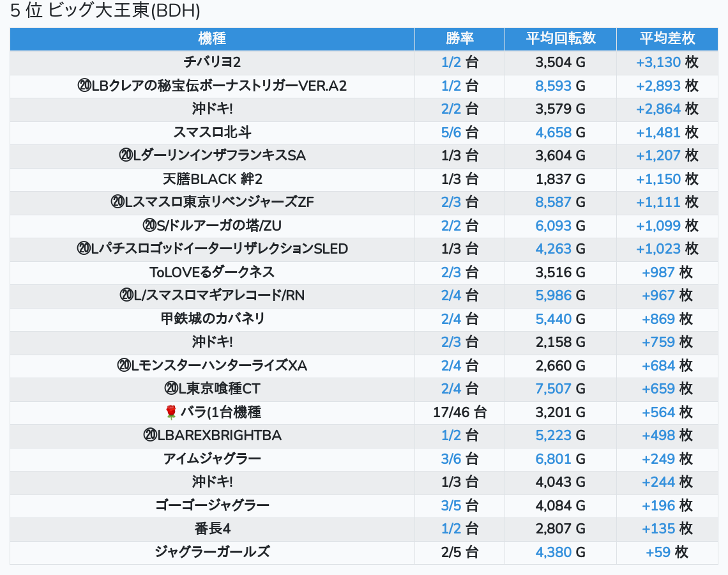
Task: Click the 5 位 ビッグ大王東(BDH) heading
Action: 105,11
